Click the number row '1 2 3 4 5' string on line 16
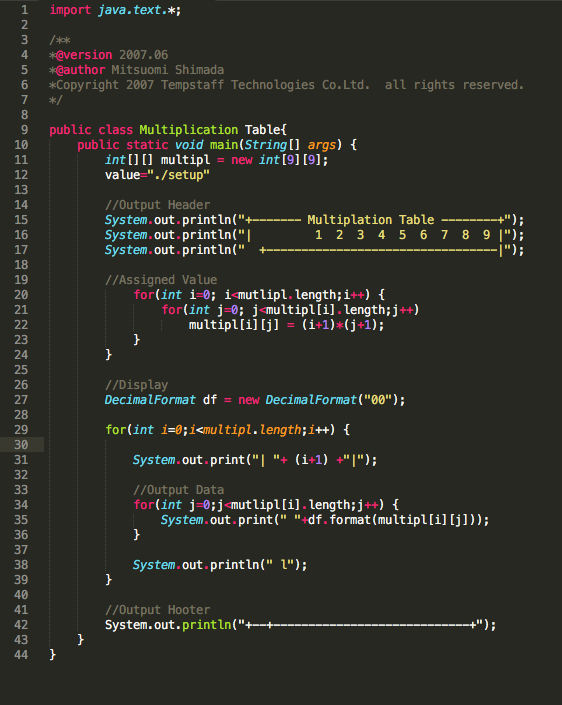Viewport: 562px width, 705px height. click(361, 235)
